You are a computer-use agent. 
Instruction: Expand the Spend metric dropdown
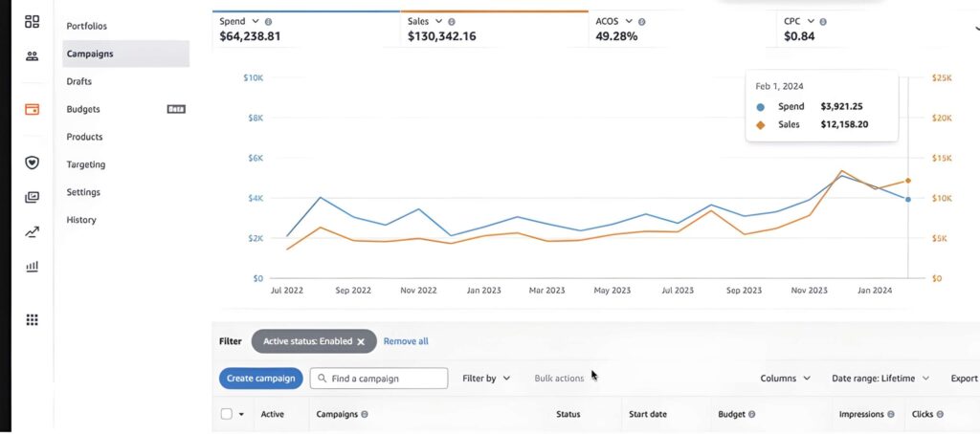256,21
